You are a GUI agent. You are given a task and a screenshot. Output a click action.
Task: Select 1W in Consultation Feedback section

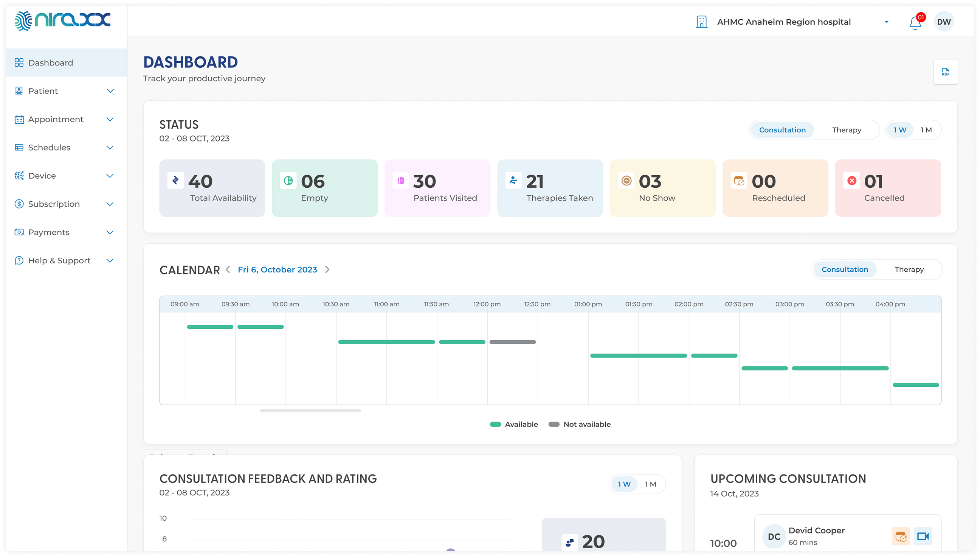point(624,484)
